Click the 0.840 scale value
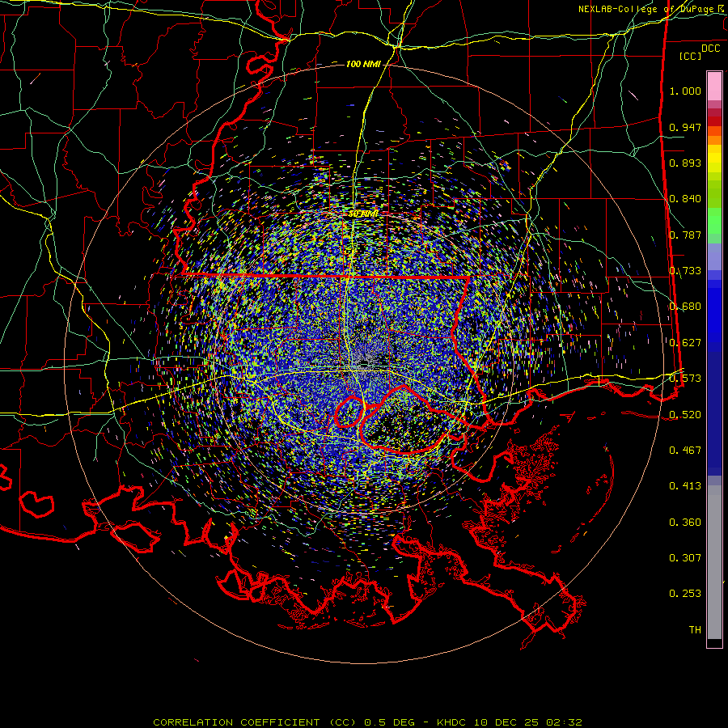728x728 pixels. click(685, 199)
